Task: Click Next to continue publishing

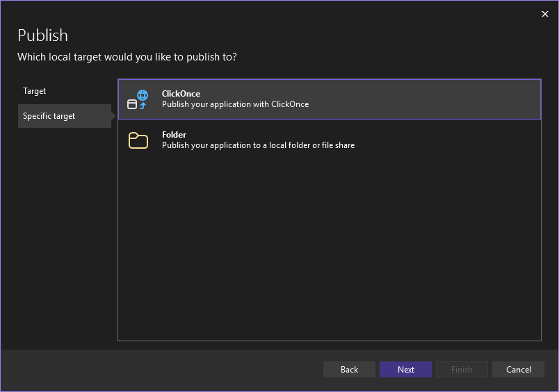Action: point(405,370)
